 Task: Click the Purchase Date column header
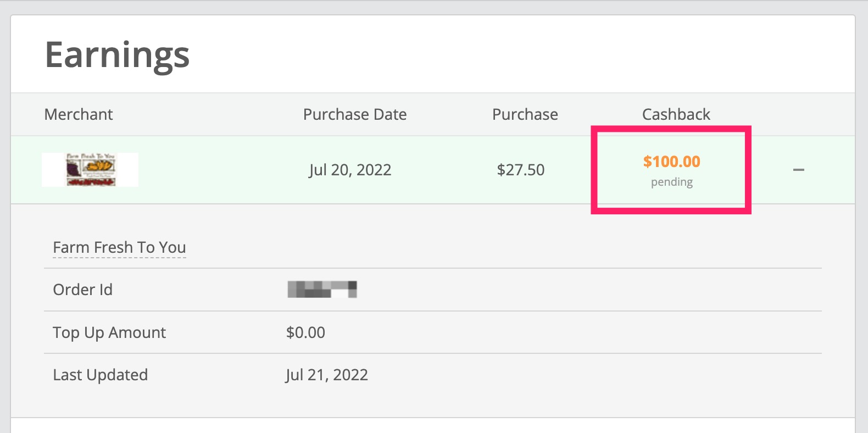(x=355, y=114)
